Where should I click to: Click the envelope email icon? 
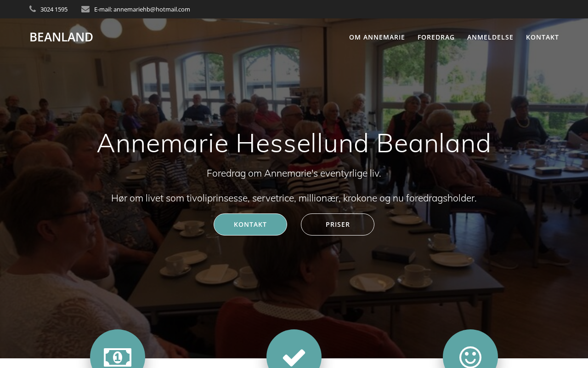[85, 9]
